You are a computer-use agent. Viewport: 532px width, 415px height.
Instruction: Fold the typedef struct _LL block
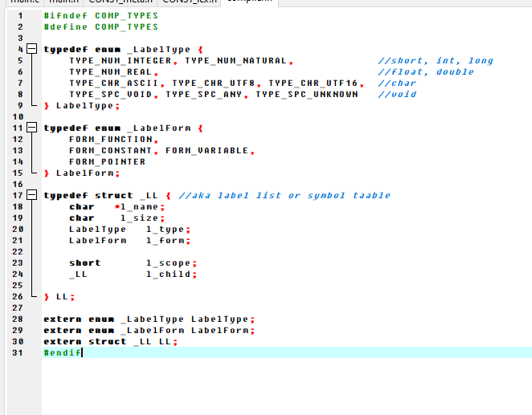[x=31, y=195]
